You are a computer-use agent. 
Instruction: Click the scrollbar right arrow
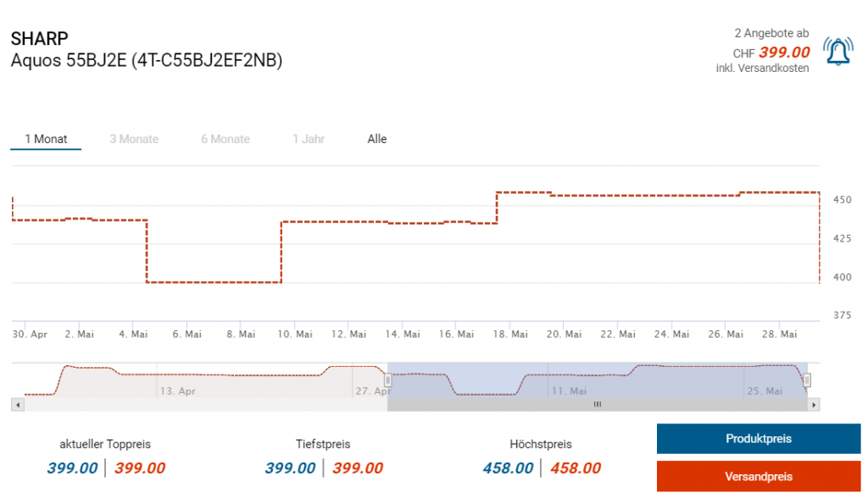[815, 405]
